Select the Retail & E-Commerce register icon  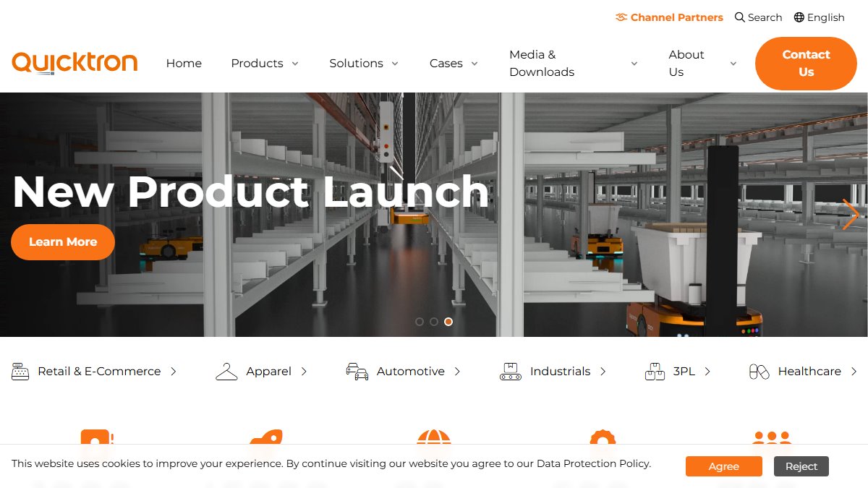pos(20,372)
